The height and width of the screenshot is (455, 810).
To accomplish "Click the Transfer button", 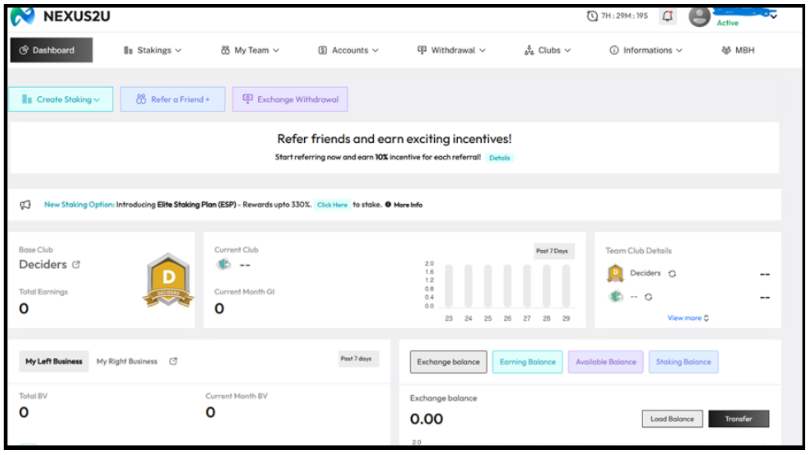I will 738,419.
